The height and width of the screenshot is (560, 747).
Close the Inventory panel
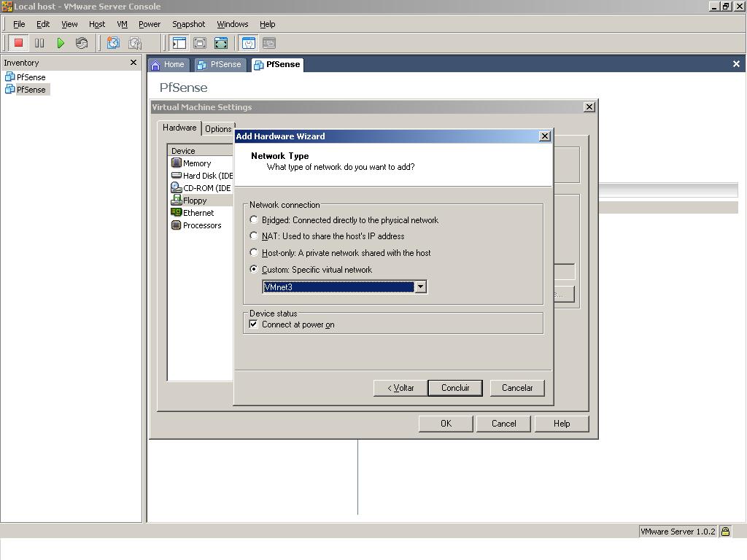(x=133, y=63)
